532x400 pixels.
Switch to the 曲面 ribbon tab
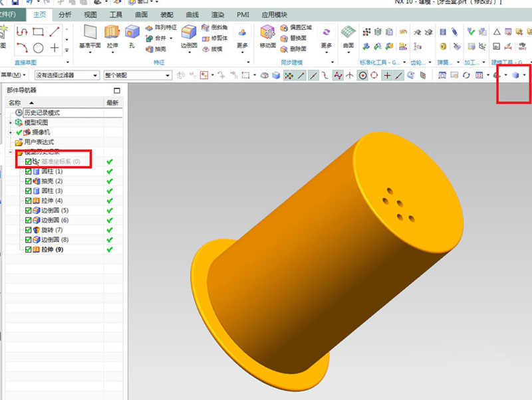click(x=141, y=15)
